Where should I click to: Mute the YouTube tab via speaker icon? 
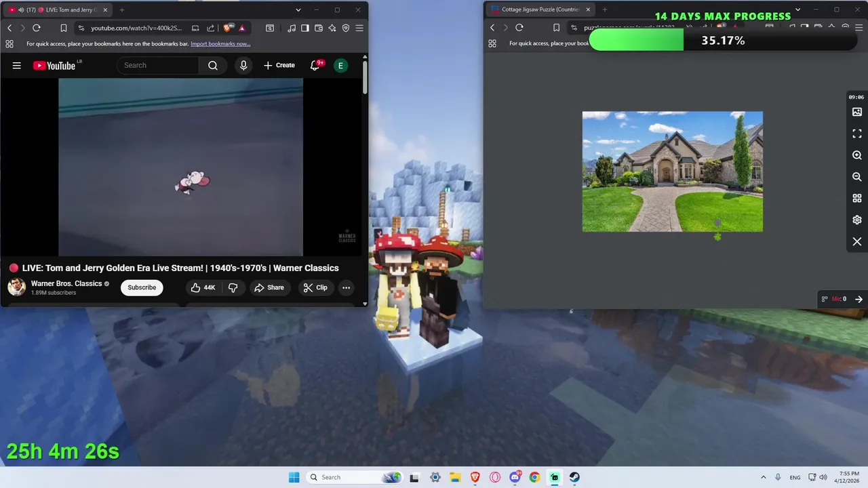pyautogui.click(x=20, y=9)
